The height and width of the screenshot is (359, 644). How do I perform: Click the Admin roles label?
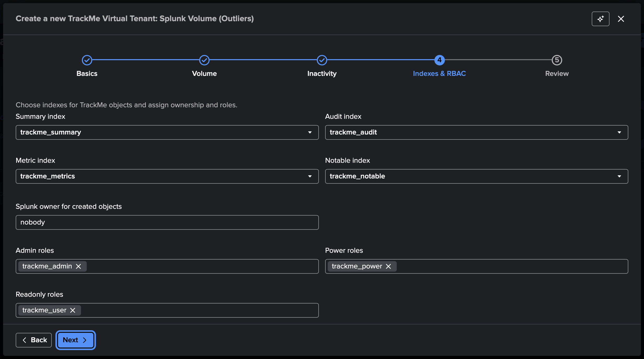35,250
